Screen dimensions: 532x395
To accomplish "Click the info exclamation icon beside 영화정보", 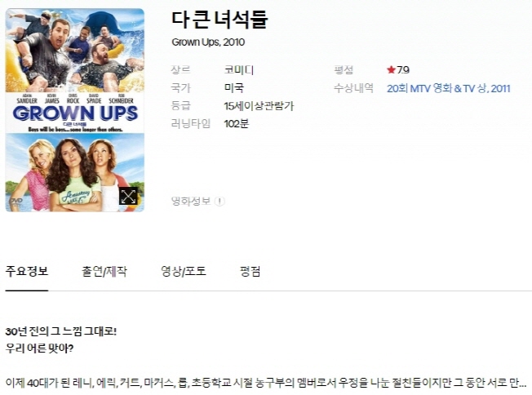I will 219,202.
